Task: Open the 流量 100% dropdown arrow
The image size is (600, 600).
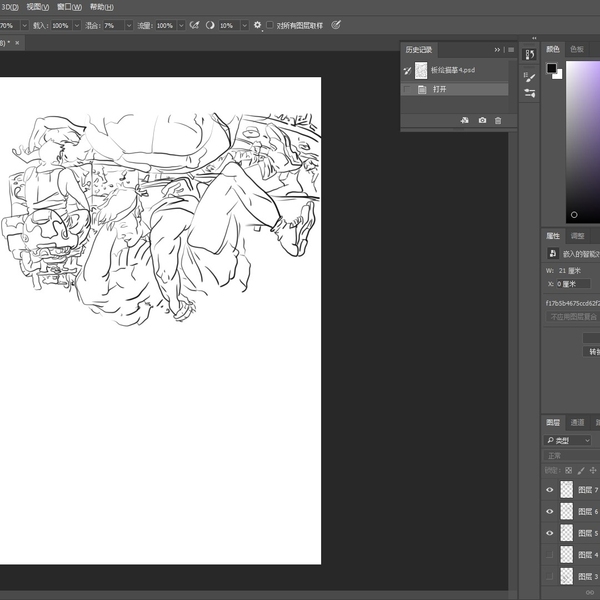Action: [x=181, y=25]
